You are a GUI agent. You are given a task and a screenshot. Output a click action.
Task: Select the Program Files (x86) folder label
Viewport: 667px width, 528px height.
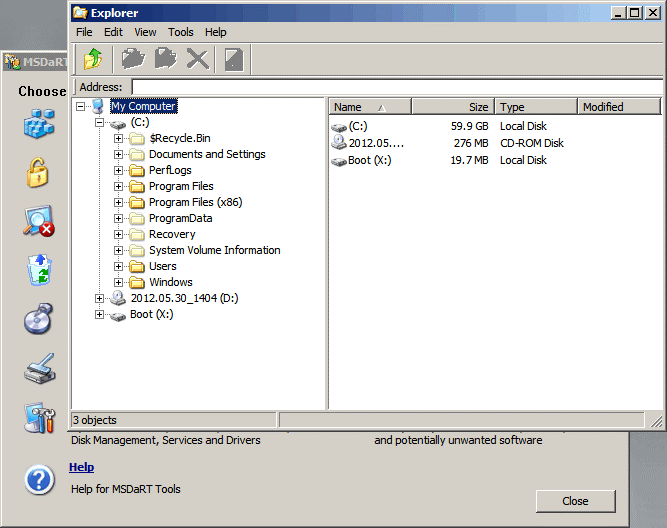[196, 203]
